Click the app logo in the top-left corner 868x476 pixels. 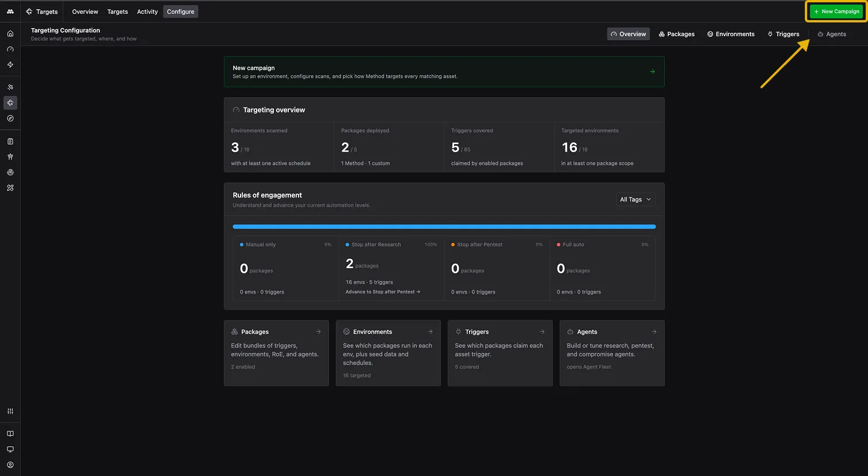pos(10,11)
